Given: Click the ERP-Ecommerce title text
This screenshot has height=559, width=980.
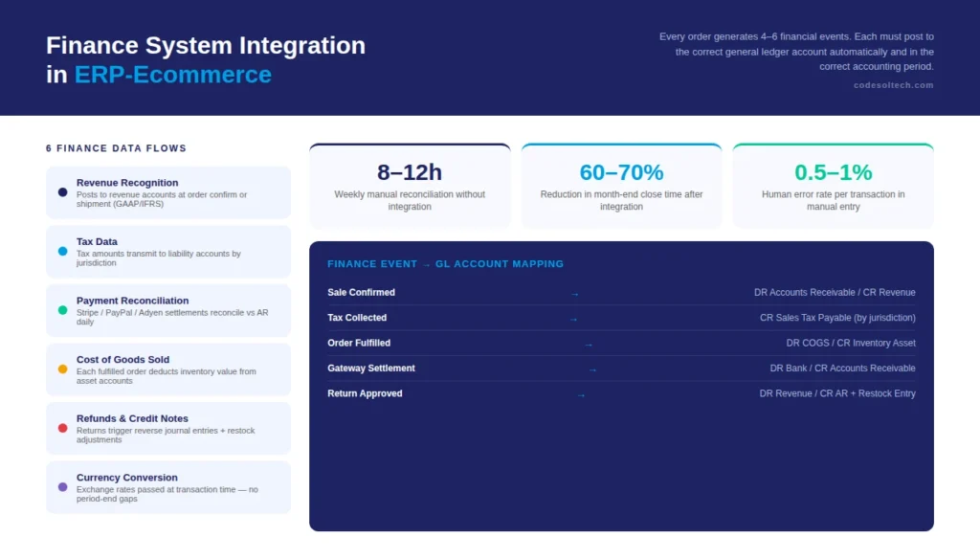Looking at the screenshot, I should (173, 75).
